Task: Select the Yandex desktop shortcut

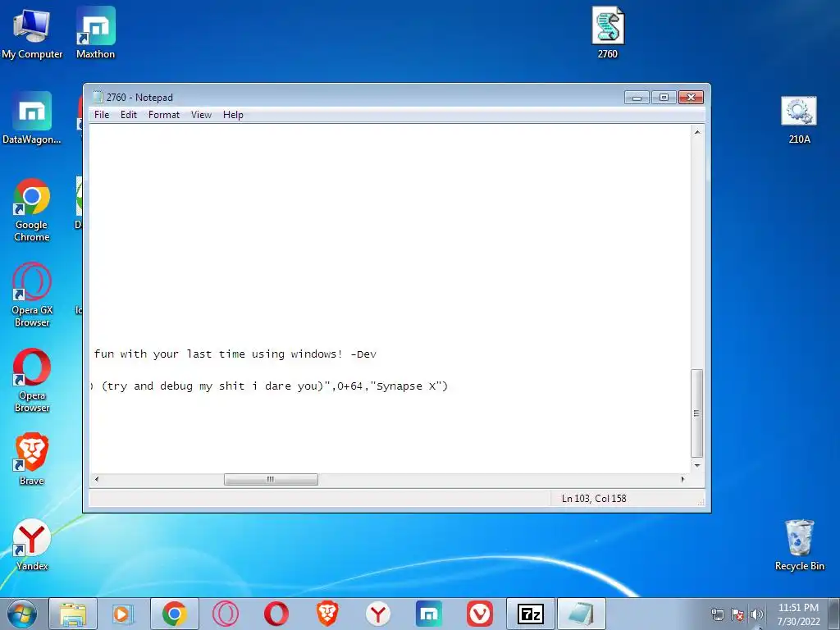Action: 32,545
